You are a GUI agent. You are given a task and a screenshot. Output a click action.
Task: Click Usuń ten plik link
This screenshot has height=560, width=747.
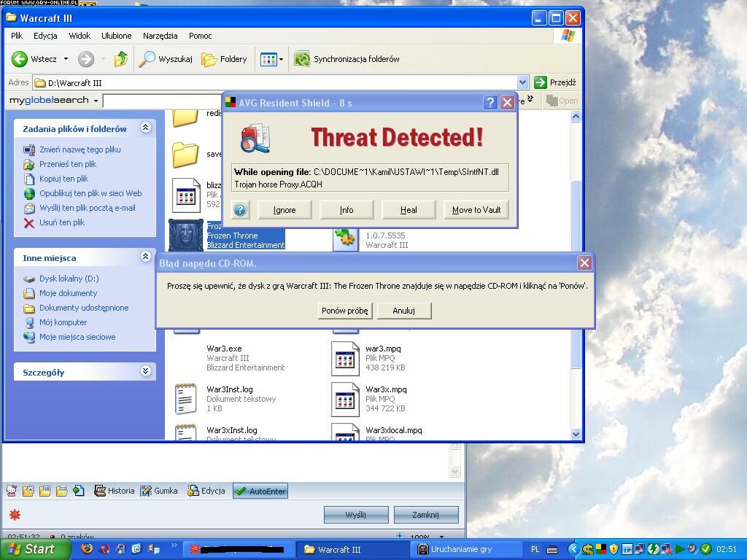(x=62, y=222)
